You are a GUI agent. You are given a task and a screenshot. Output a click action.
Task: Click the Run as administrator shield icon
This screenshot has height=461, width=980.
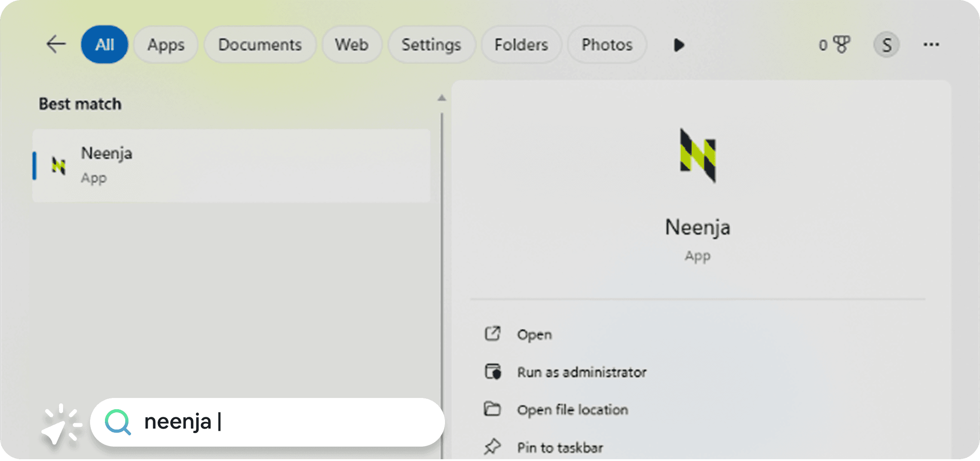pyautogui.click(x=492, y=371)
